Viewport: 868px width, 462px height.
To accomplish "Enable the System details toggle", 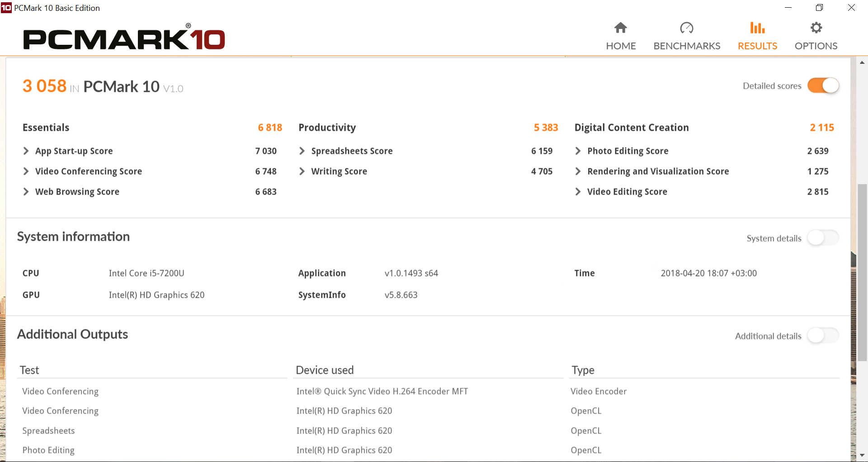I will tap(823, 238).
